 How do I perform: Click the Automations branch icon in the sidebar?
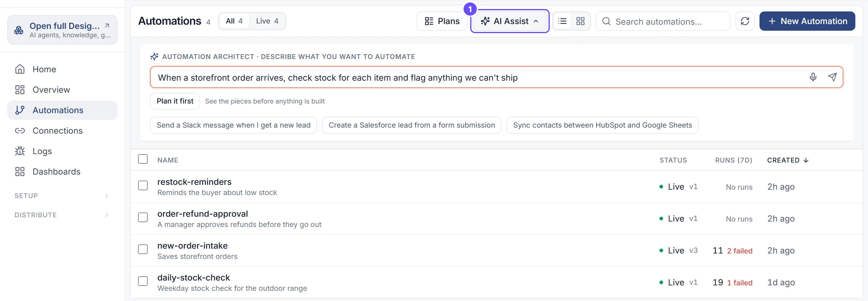pyautogui.click(x=20, y=110)
